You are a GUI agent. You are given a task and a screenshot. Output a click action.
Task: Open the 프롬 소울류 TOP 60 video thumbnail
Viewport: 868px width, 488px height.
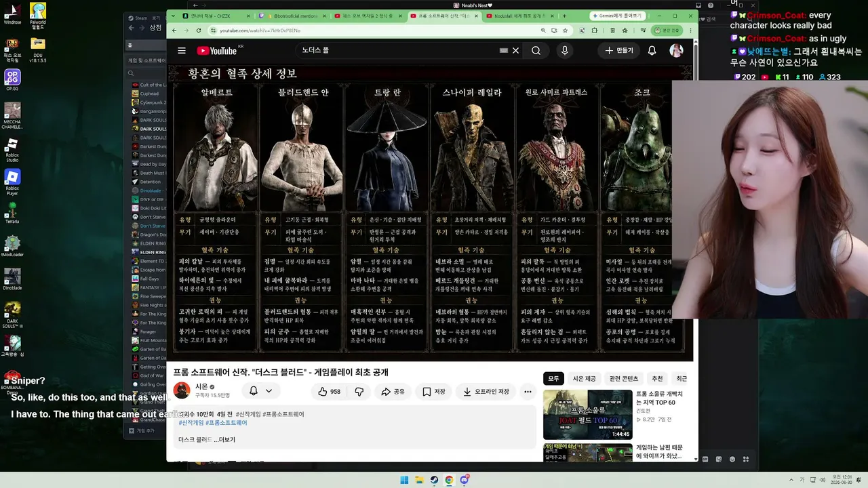[588, 415]
